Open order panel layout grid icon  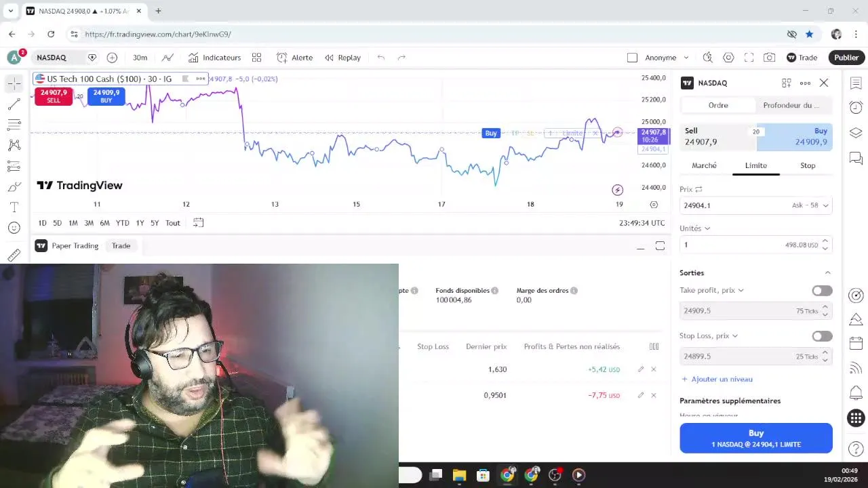[787, 83]
